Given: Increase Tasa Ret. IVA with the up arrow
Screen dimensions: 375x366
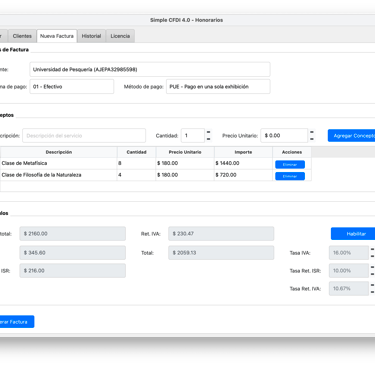Looking at the screenshot, I should pos(372,285).
